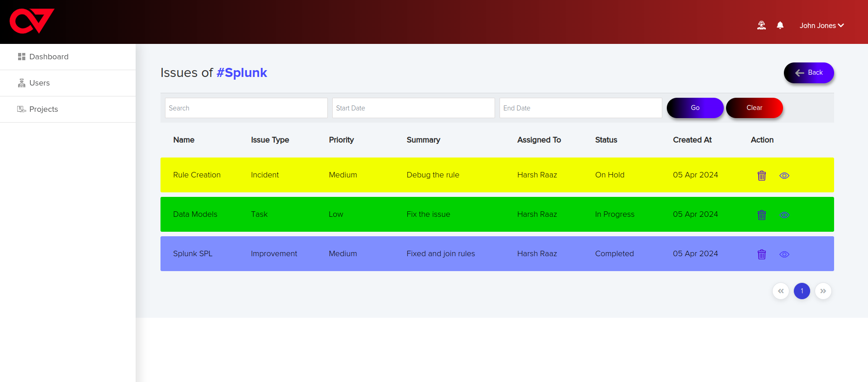Click the Go filter button
The image size is (868, 382).
pos(695,108)
